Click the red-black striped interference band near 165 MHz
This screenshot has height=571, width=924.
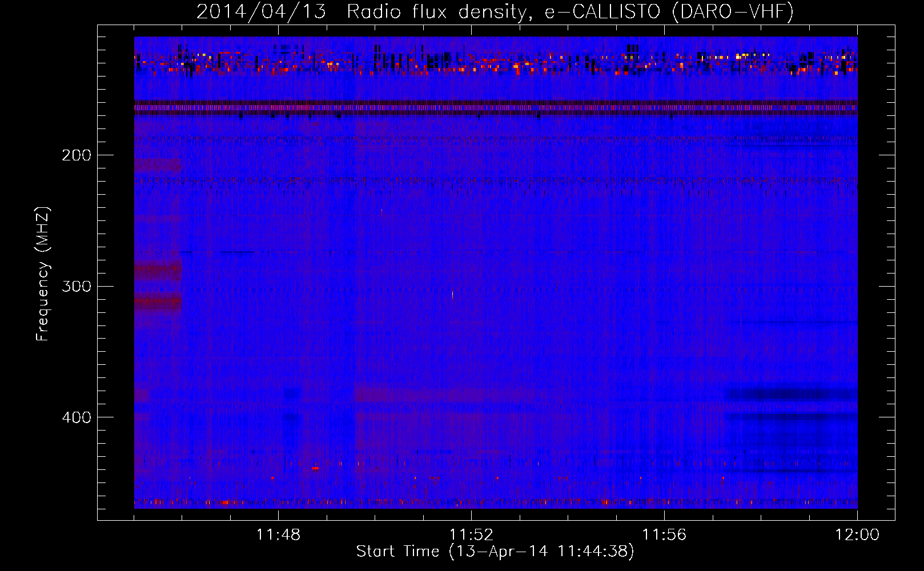pyautogui.click(x=496, y=107)
